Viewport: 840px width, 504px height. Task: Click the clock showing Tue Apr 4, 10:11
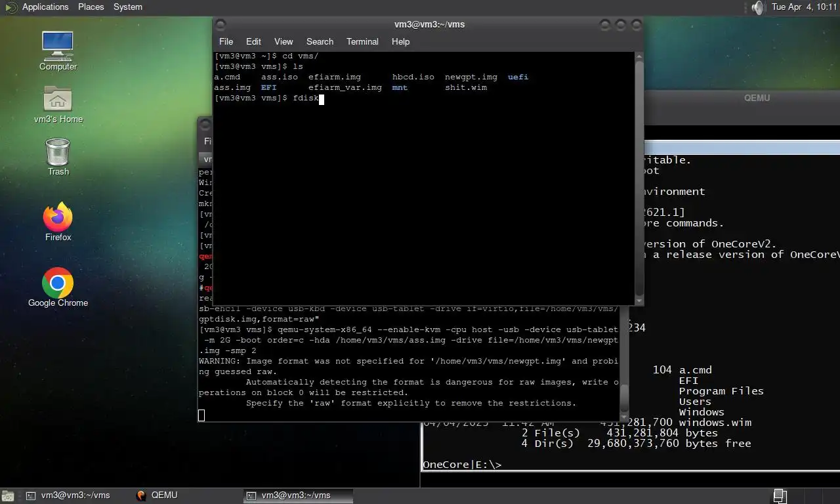[x=804, y=7]
